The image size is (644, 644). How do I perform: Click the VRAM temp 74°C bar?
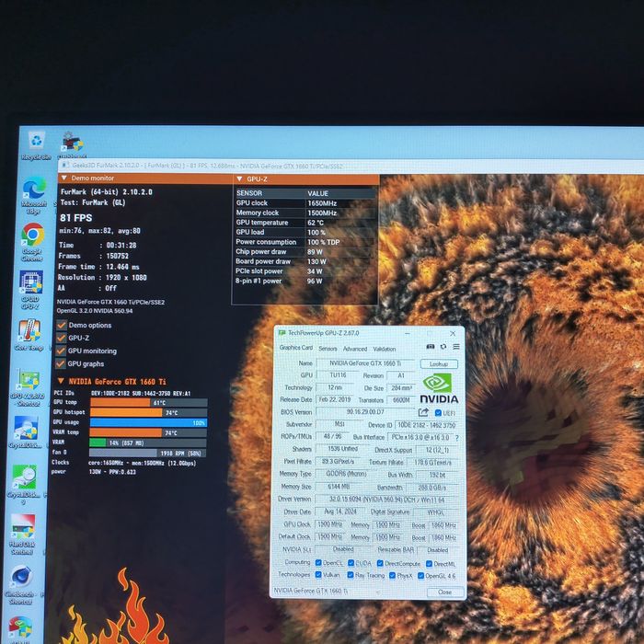(148, 432)
